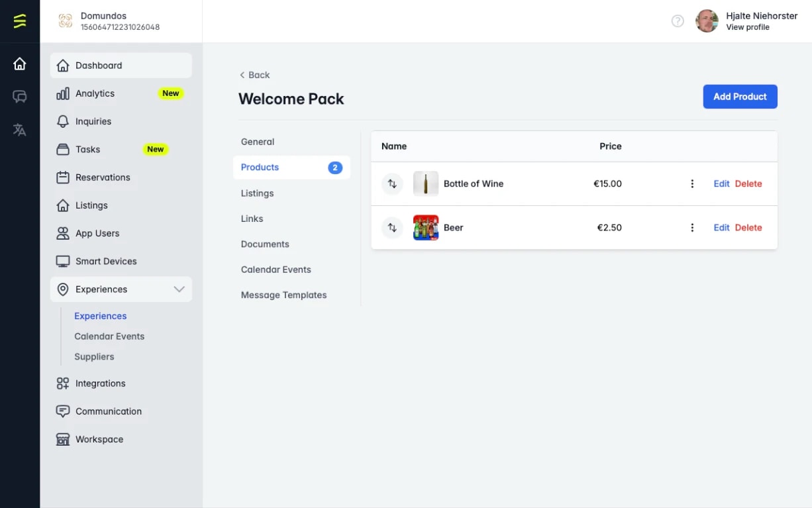Click the Dashboard house icon

pyautogui.click(x=63, y=66)
